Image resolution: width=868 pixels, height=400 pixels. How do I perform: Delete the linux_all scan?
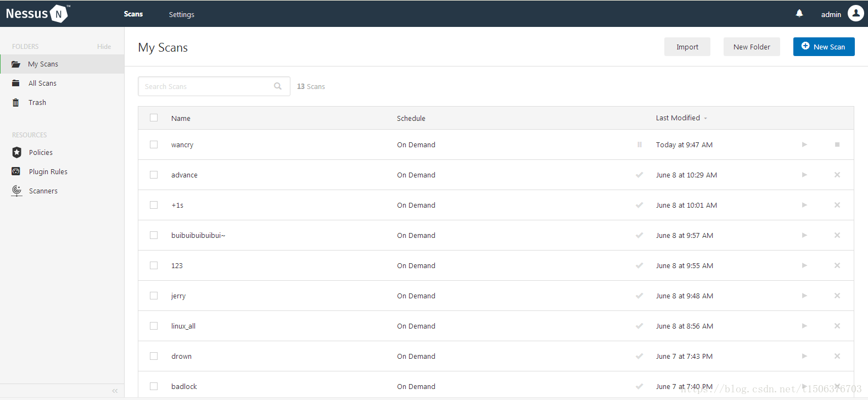(837, 326)
